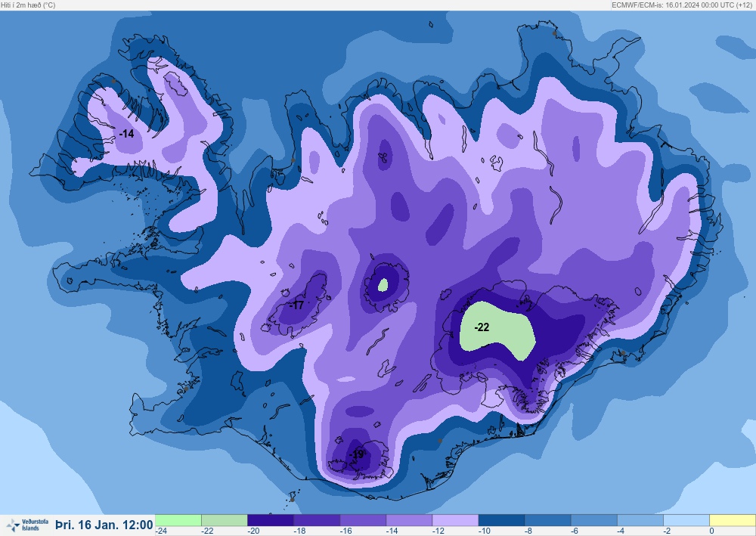
Task: Click the -19 temperature label near the south coast
Action: [x=358, y=454]
